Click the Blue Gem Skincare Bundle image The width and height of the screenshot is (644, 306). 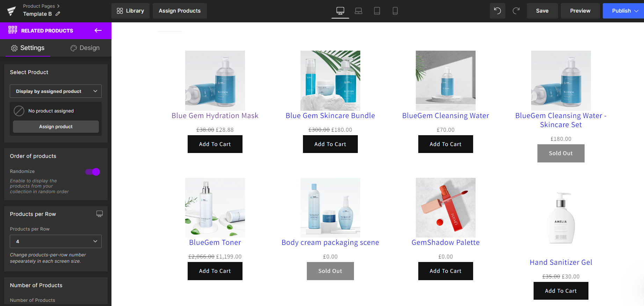pos(330,81)
